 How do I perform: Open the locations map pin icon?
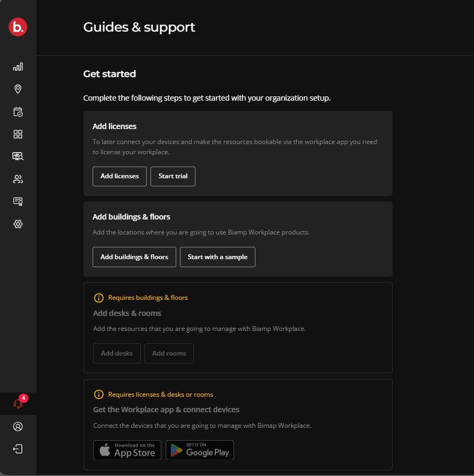pyautogui.click(x=18, y=89)
